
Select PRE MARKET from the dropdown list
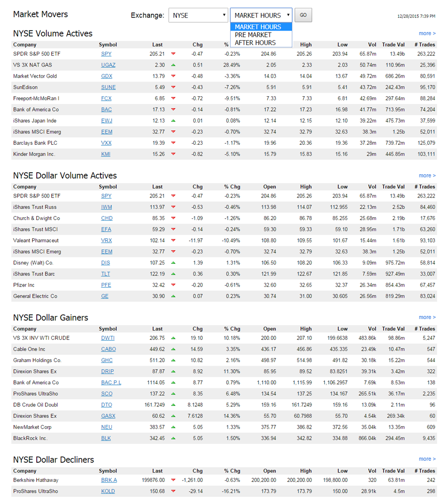point(253,35)
